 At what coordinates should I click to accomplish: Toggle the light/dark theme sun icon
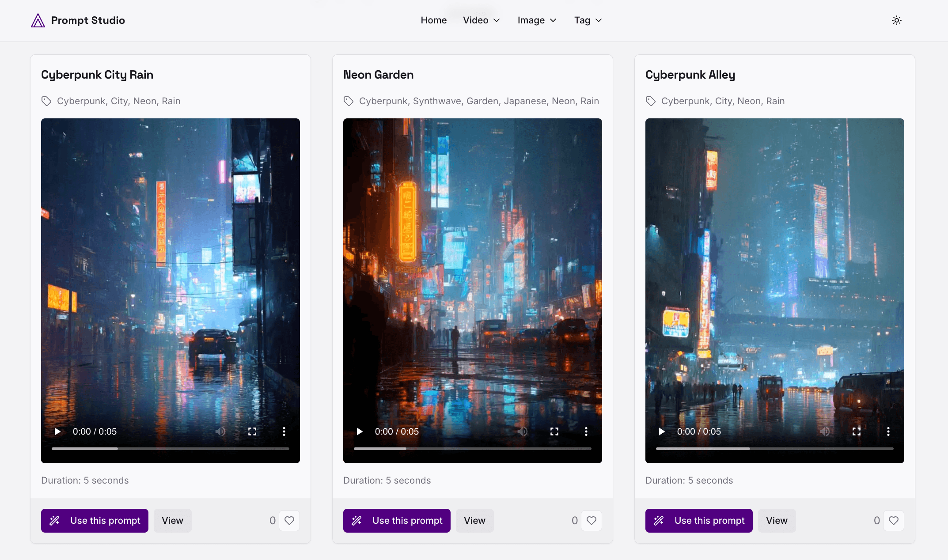point(896,20)
